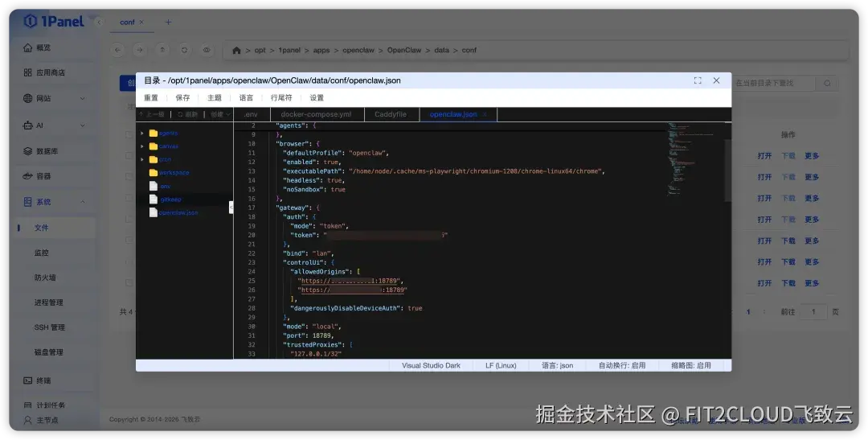
Task: Switch to the .env editor tab
Action: point(251,115)
